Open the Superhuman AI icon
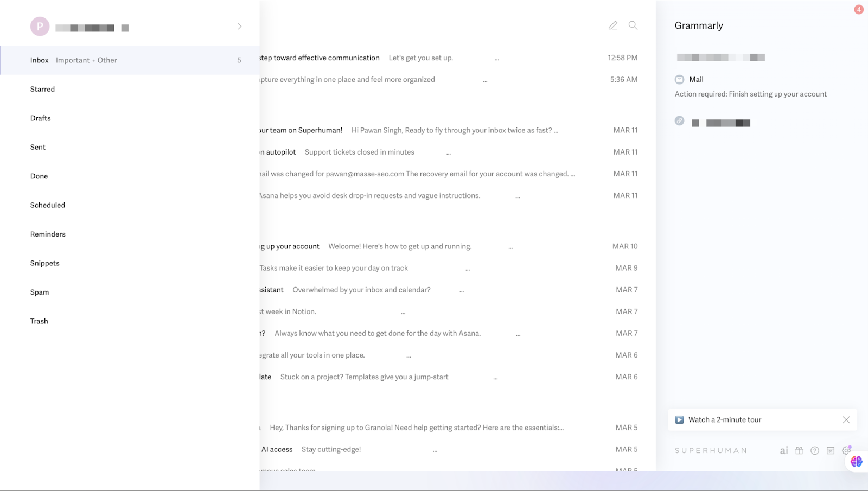The width and height of the screenshot is (868, 491). point(784,450)
